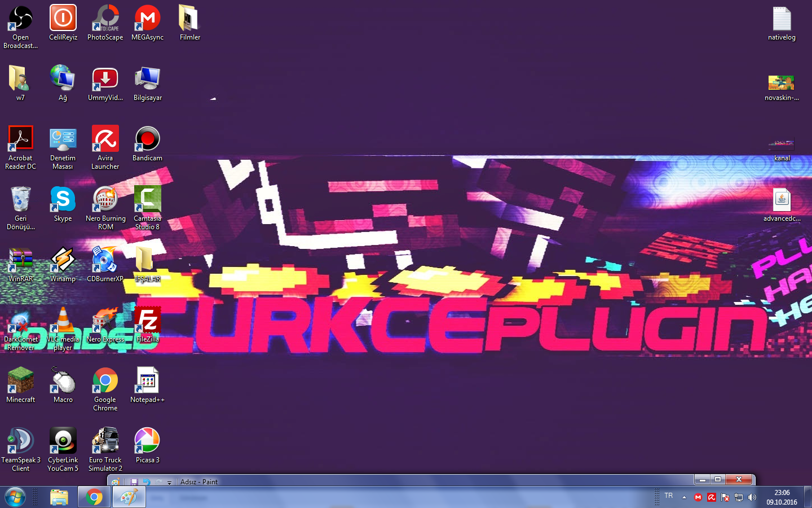Screen dimensions: 812x508
Task: Open the Filmler folder
Action: click(x=189, y=23)
